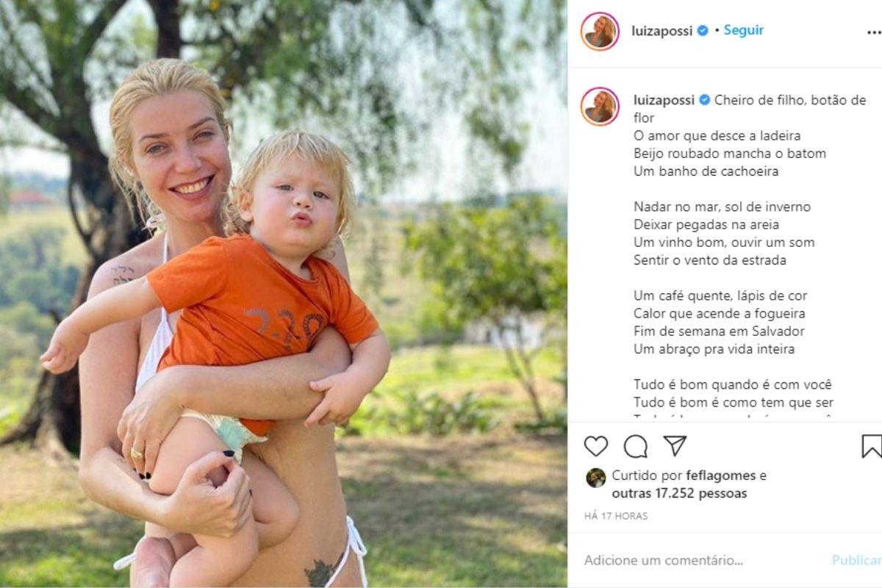Open comments via speech bubble icon

click(x=636, y=446)
